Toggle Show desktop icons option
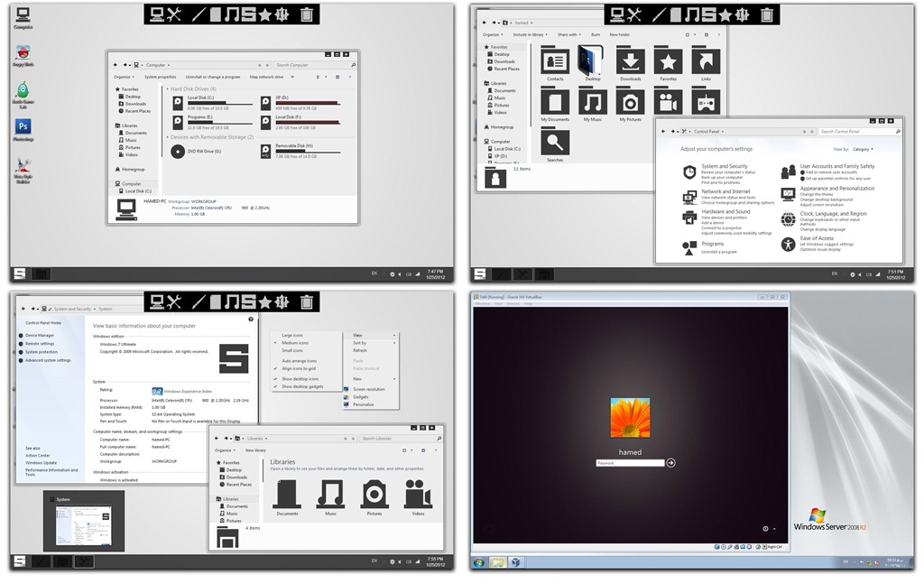This screenshot has height=584, width=924. [300, 379]
